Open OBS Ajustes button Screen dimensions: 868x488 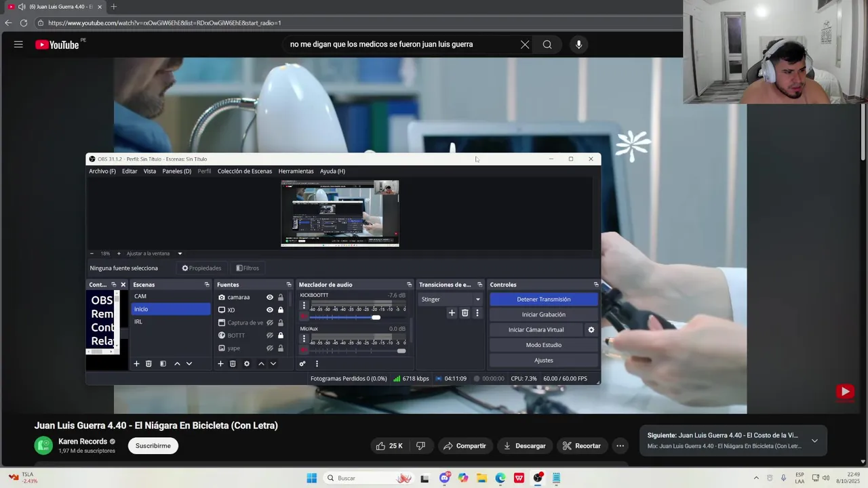pyautogui.click(x=544, y=361)
